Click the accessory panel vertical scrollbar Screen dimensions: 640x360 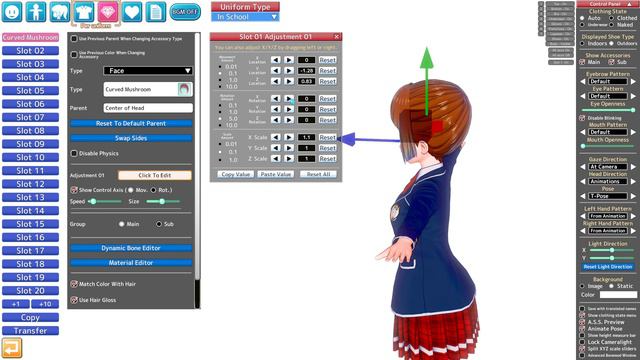pos(198,170)
